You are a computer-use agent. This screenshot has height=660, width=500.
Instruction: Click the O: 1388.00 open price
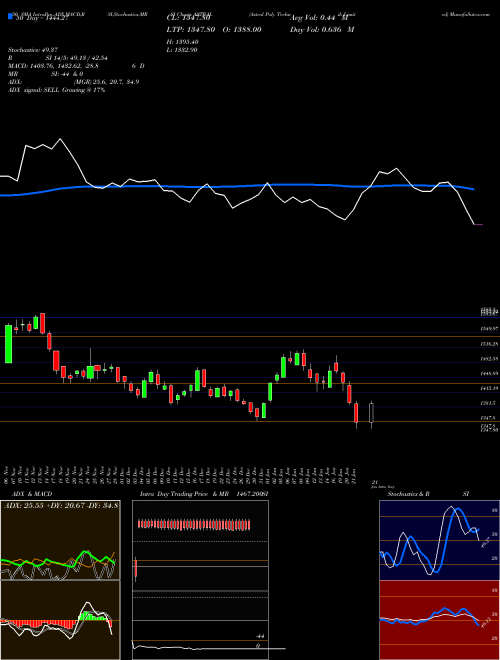tap(240, 29)
